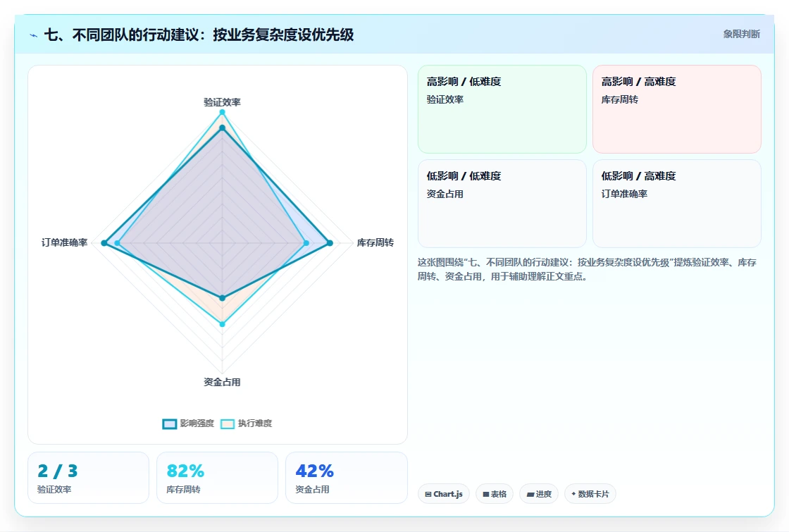Click the 资金占用 radar axis label
Viewport: 789px width, 532px height.
(x=222, y=382)
